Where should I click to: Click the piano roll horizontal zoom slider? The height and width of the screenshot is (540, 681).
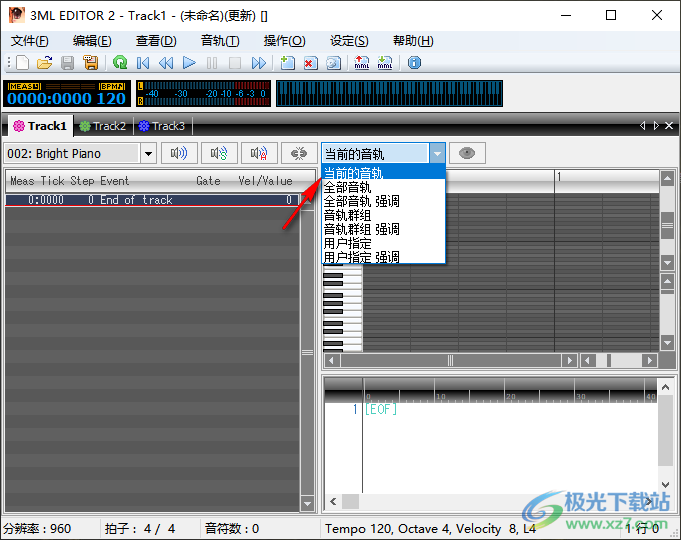[x=609, y=360]
